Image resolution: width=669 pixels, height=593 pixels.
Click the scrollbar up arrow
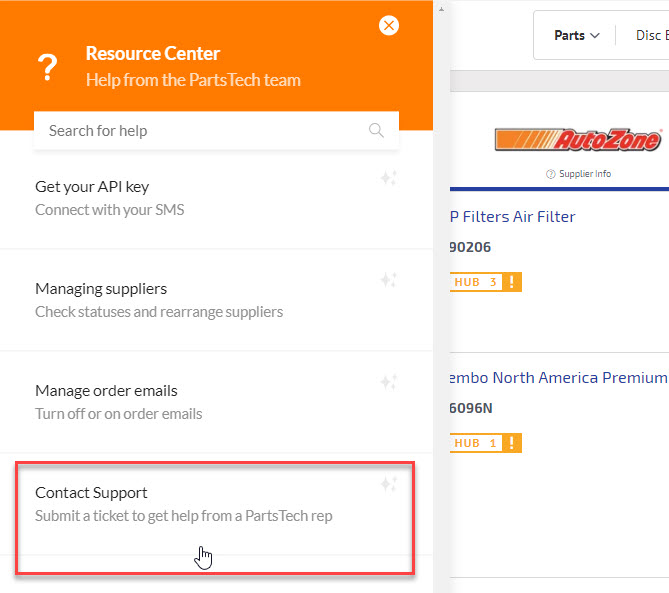click(x=441, y=9)
